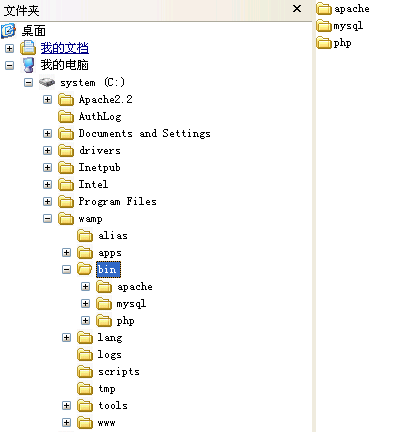The image size is (398, 432).
Task: Click the Desktop (桌面) icon
Action: 8,31
